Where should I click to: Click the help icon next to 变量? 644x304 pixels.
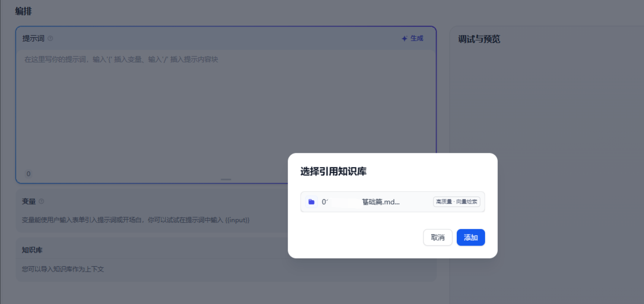(41, 201)
